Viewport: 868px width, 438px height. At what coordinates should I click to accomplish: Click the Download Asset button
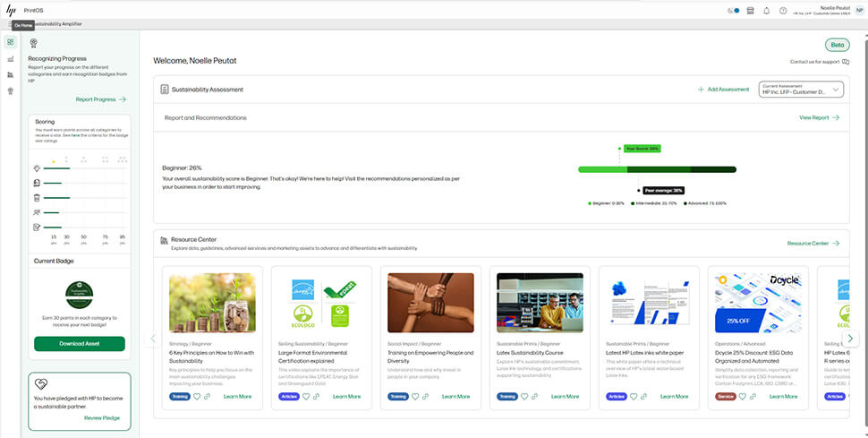pos(79,344)
